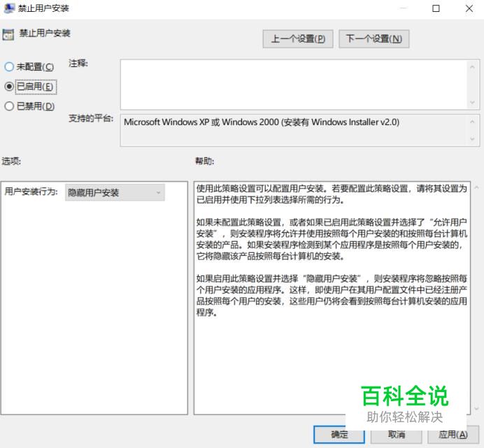
Task: Click the Microsoft Windows XP platform text
Action: (x=262, y=122)
